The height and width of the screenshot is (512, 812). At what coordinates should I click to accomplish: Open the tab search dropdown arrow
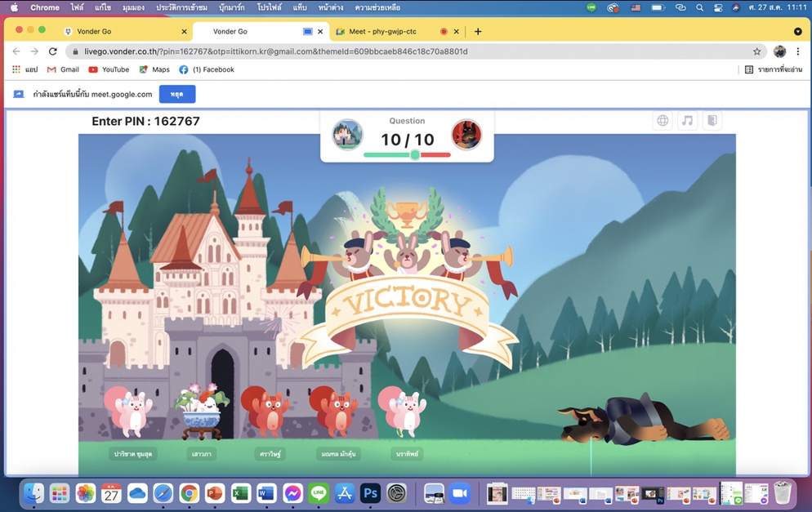(798, 32)
